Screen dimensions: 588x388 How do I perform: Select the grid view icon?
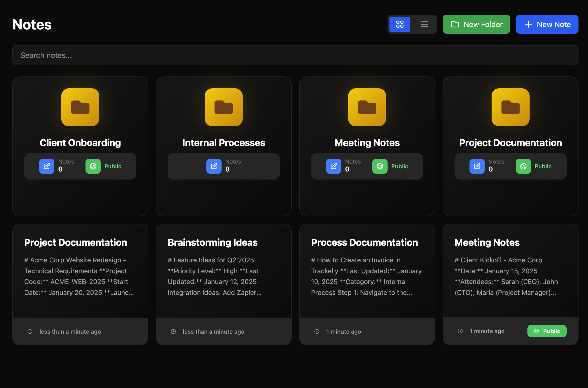400,24
